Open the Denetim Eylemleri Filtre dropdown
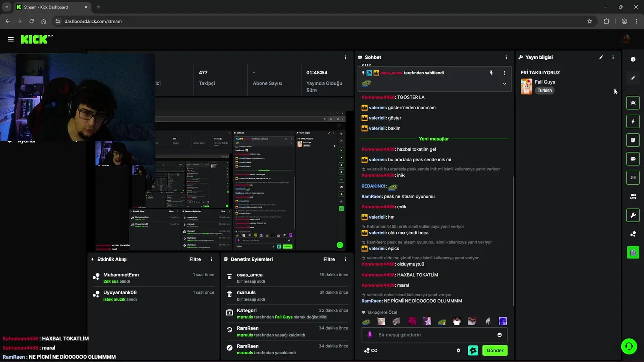 (329, 259)
